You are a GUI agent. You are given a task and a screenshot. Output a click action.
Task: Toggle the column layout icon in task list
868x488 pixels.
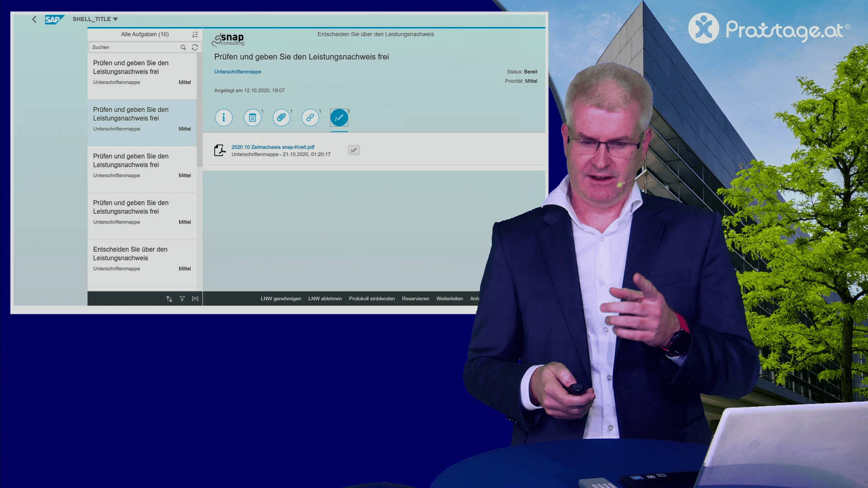pyautogui.click(x=195, y=34)
